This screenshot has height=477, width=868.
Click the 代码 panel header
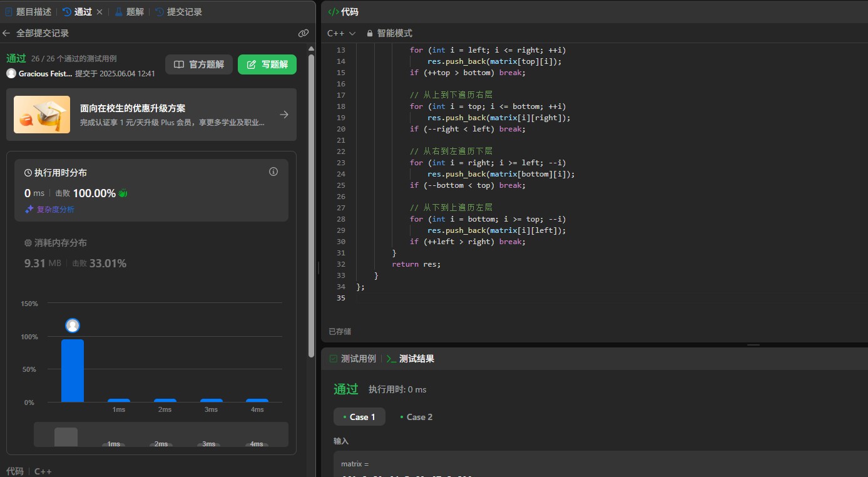pyautogui.click(x=344, y=12)
